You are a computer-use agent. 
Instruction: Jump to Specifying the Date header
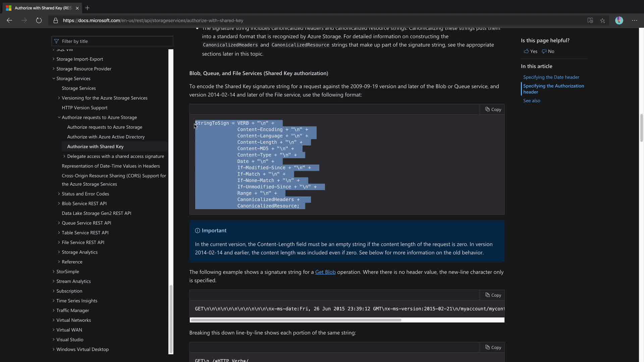[x=551, y=77]
